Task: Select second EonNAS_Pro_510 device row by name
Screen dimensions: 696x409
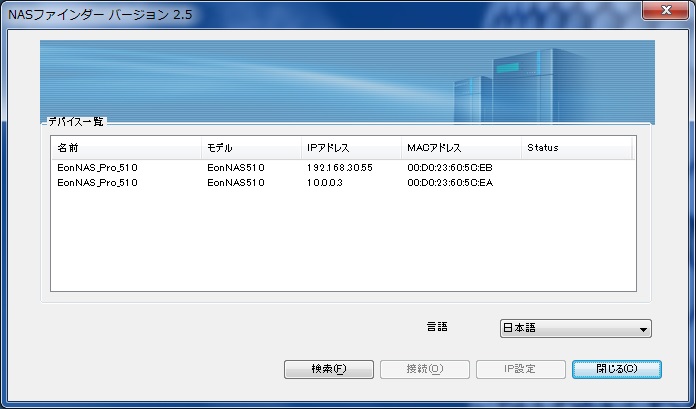Action: (x=98, y=183)
